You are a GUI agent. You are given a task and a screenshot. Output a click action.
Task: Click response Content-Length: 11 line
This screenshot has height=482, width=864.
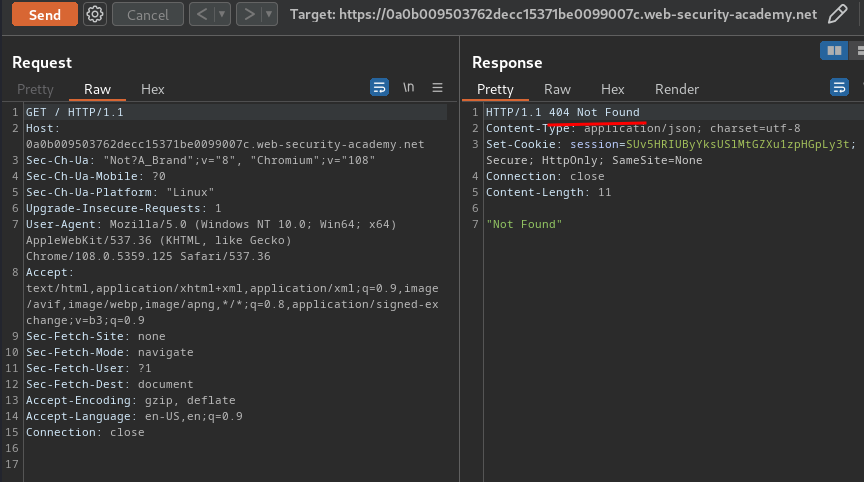pyautogui.click(x=548, y=192)
